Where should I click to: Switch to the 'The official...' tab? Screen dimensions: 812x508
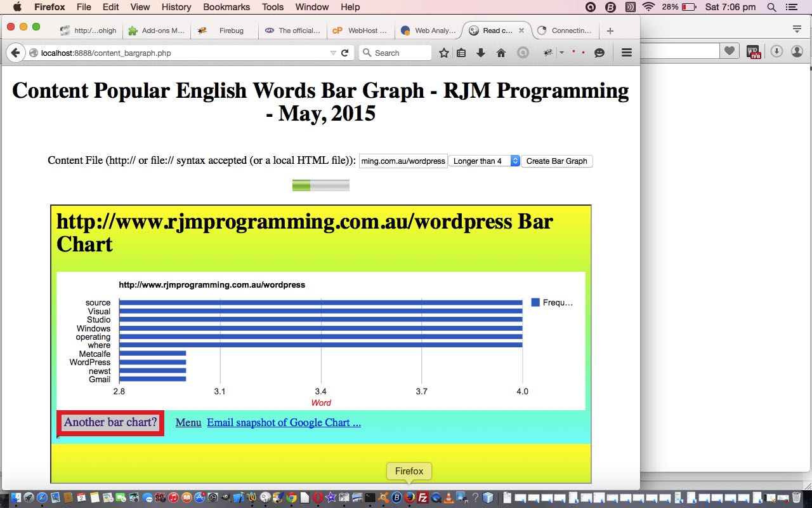pyautogui.click(x=292, y=30)
